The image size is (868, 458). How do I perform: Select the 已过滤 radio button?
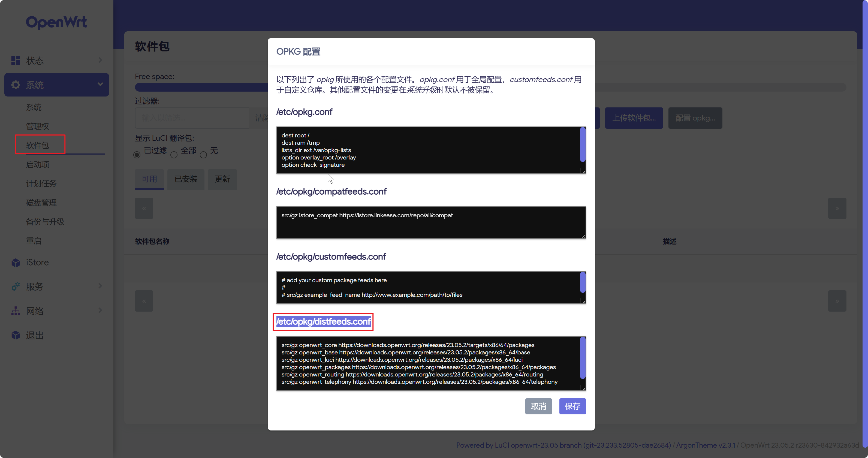click(x=137, y=155)
